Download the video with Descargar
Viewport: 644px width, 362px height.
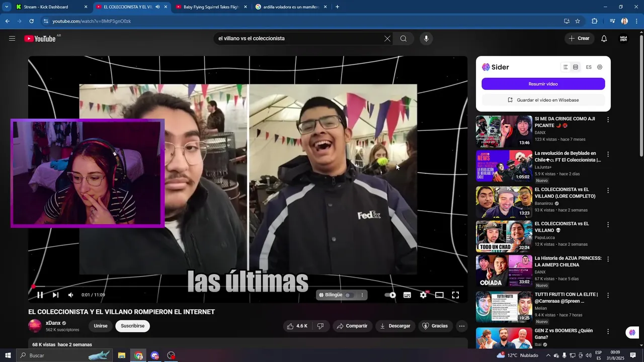point(395,326)
